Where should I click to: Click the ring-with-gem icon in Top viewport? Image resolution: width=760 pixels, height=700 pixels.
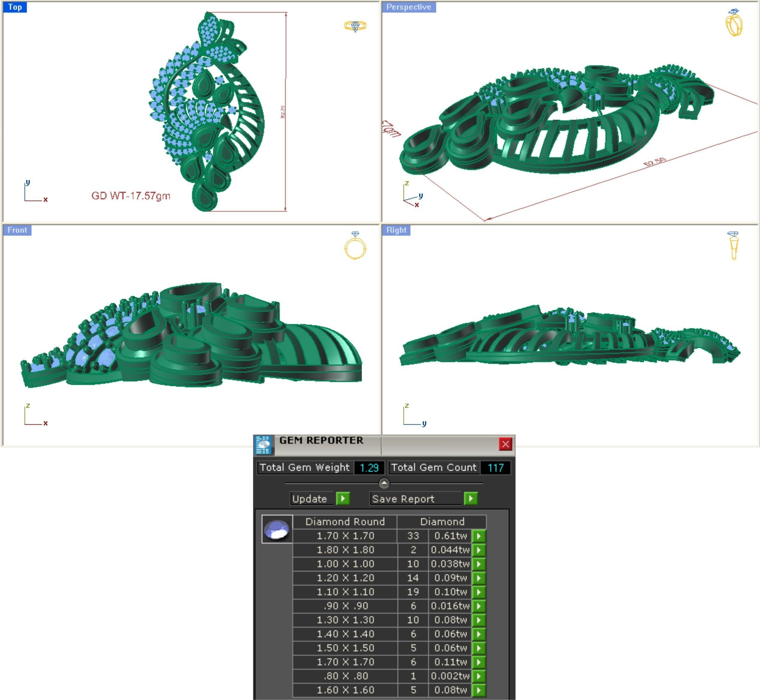(355, 26)
